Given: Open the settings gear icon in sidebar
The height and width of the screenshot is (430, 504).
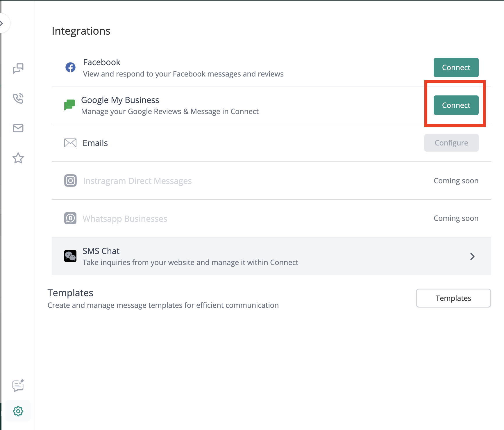Looking at the screenshot, I should [18, 411].
